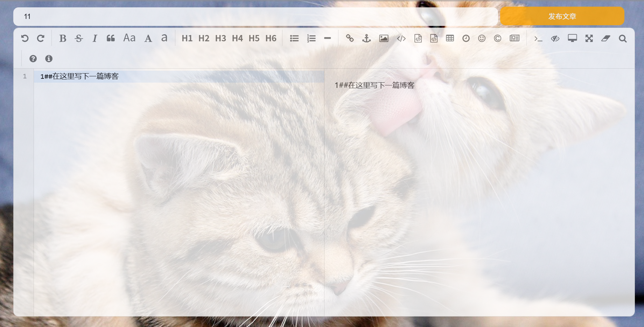This screenshot has width=644, height=327.
Task: Insert a code block with language
Action: click(434, 38)
